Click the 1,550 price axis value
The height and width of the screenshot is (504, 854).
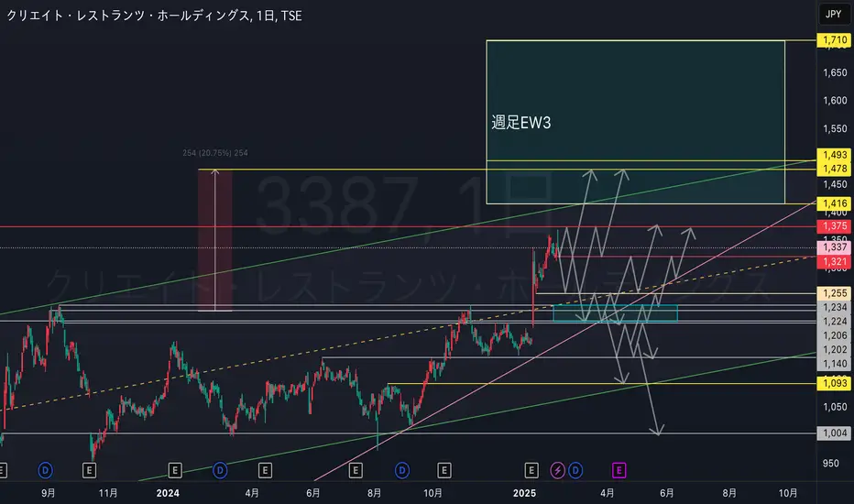pyautogui.click(x=835, y=128)
